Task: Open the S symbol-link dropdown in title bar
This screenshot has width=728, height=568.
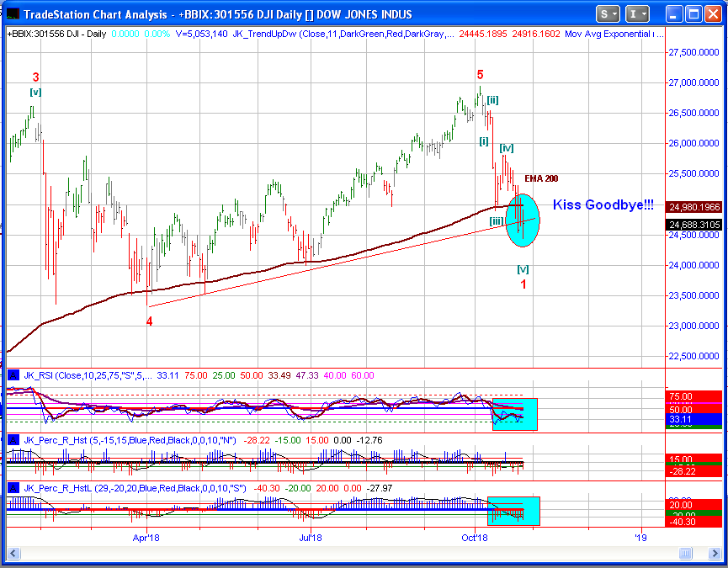Action: (608, 14)
